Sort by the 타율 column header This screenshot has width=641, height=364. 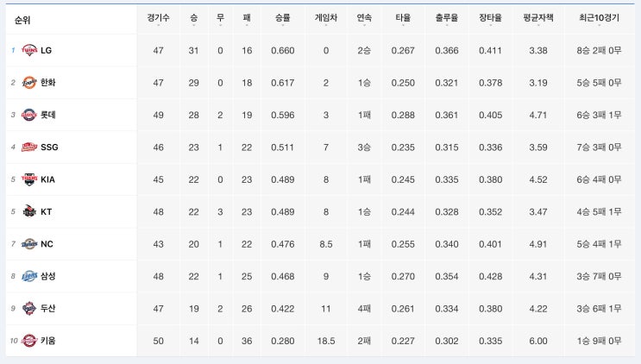(403, 18)
